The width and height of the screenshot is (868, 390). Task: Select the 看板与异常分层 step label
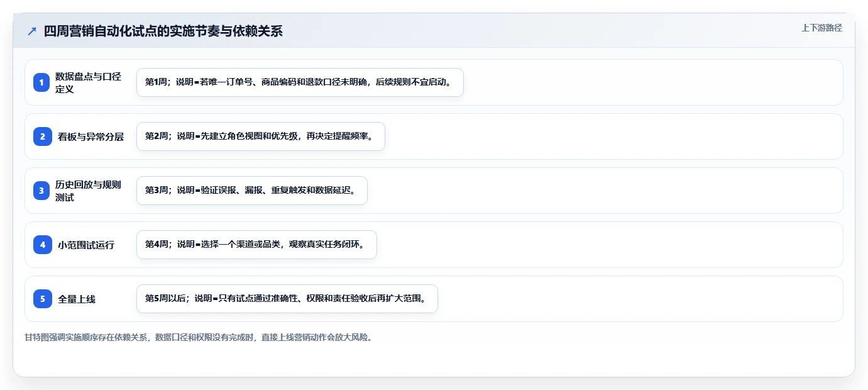click(91, 136)
